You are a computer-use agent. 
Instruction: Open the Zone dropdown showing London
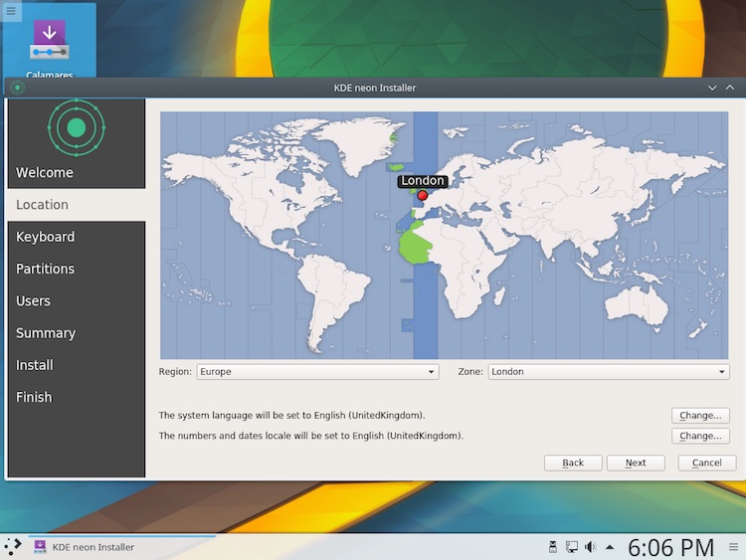click(608, 372)
